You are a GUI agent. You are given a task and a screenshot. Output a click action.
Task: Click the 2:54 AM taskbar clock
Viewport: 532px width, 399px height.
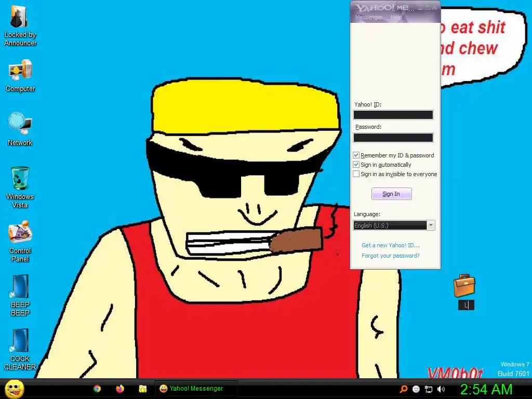(486, 389)
